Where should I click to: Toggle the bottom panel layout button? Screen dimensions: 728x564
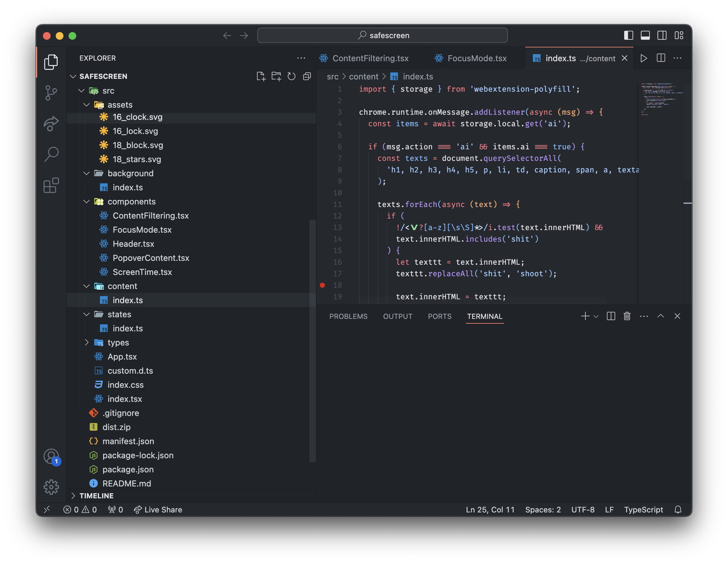click(x=645, y=35)
